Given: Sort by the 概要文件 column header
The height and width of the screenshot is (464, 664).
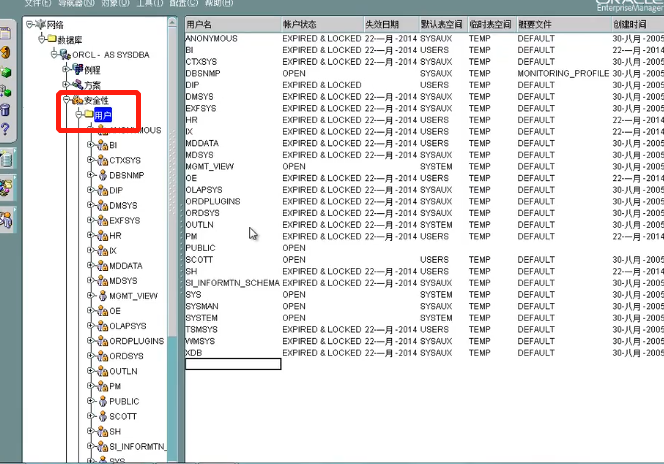Looking at the screenshot, I should 564,25.
